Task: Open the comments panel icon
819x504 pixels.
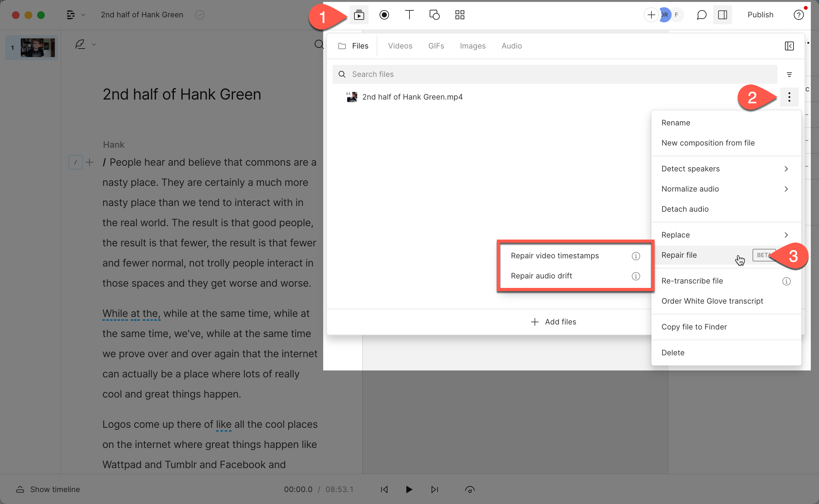Action: pyautogui.click(x=702, y=14)
